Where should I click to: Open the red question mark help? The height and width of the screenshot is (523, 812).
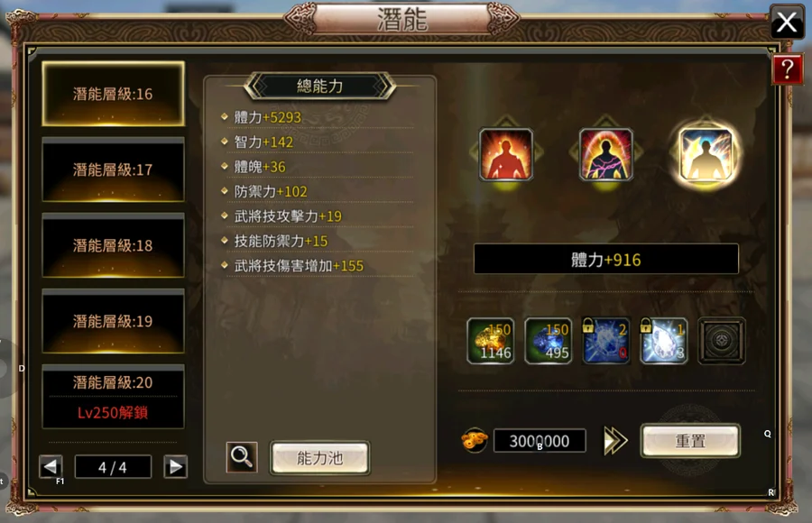[x=787, y=69]
